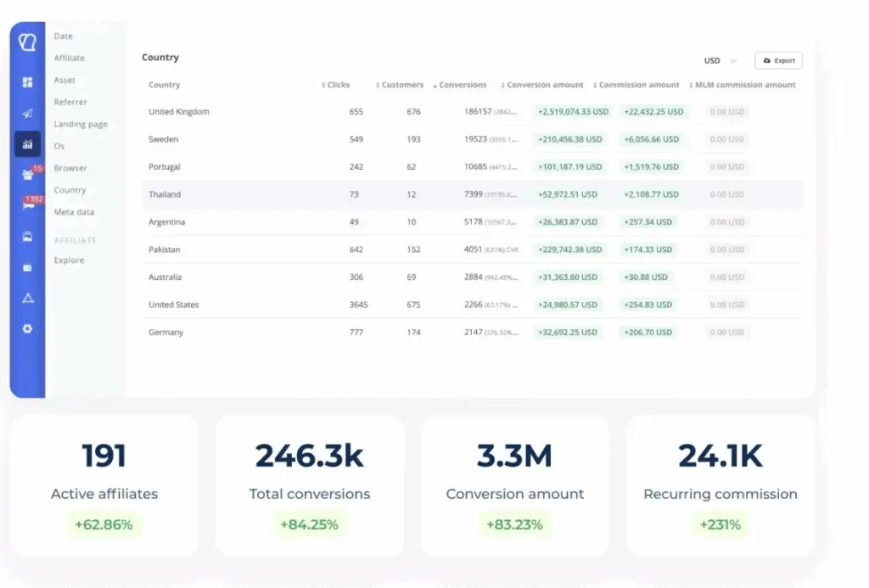Click the image assets sidebar icon
This screenshot has width=869, height=588.
tap(27, 237)
